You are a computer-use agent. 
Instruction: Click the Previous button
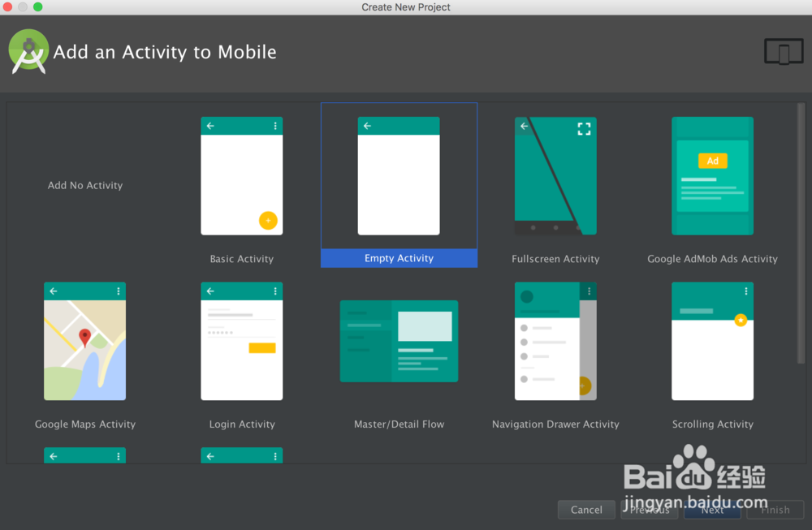click(x=650, y=510)
